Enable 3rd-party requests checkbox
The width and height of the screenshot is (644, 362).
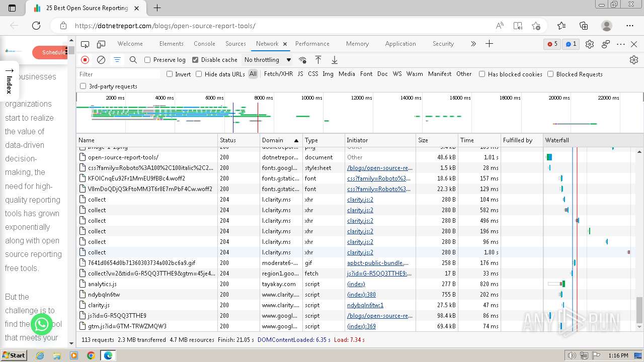pos(83,86)
